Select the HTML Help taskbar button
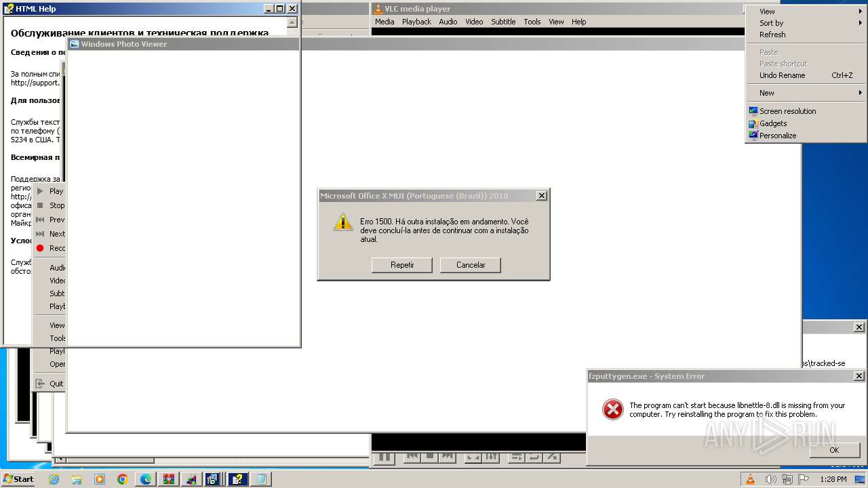 coord(238,479)
